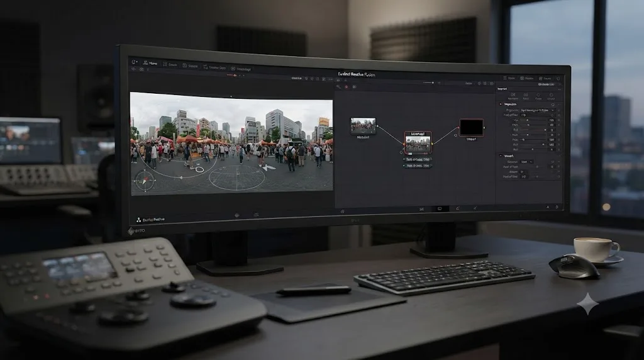Viewport: 644px width, 360px height.
Task: Click the third icon in the node editor toolbar
Action: coord(355,87)
